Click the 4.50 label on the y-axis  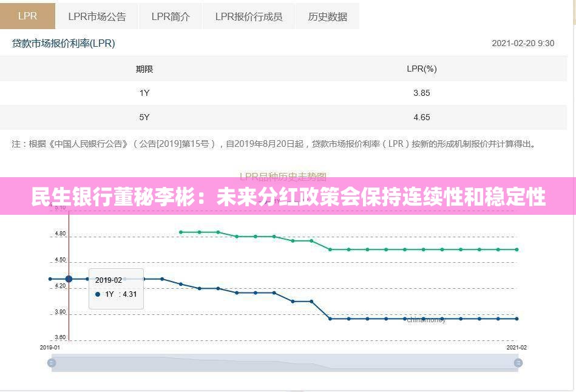[60, 259]
